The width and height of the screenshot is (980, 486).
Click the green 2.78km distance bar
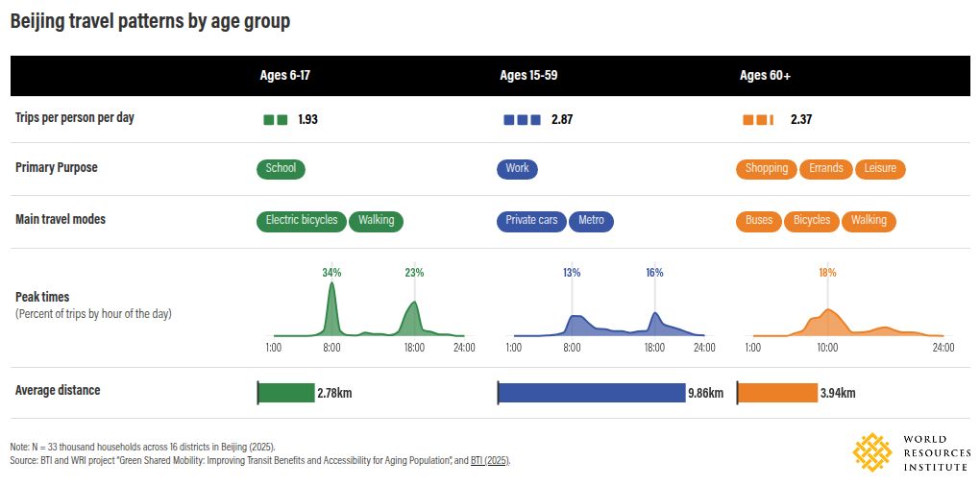click(x=286, y=393)
